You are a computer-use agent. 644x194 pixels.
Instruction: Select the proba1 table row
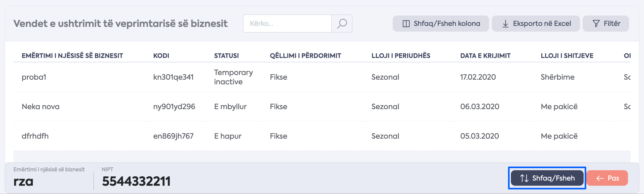[x=322, y=77]
